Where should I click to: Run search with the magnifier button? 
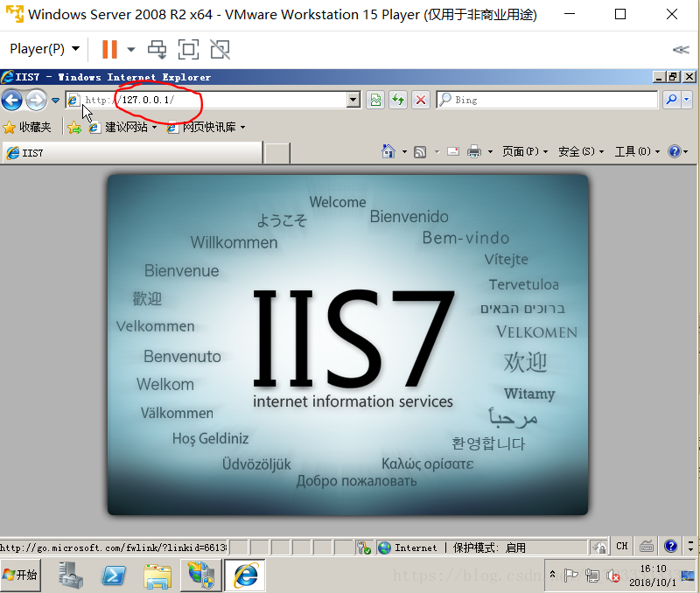[x=671, y=100]
